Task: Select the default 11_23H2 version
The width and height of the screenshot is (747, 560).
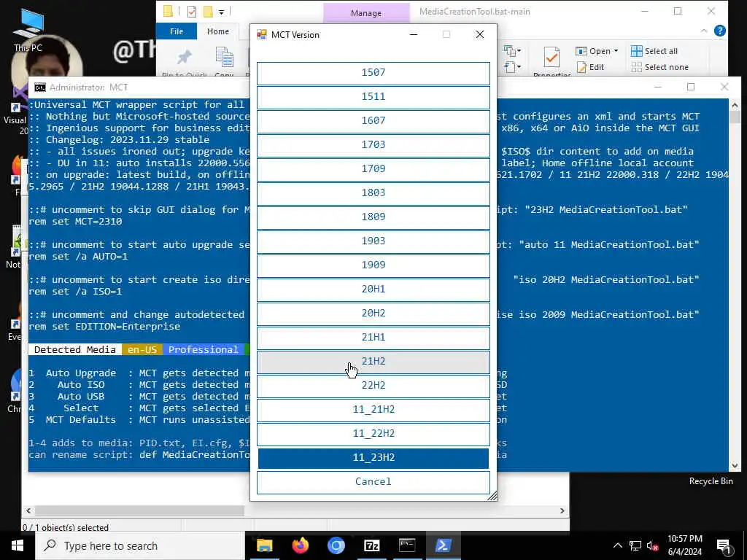Action: point(373,458)
